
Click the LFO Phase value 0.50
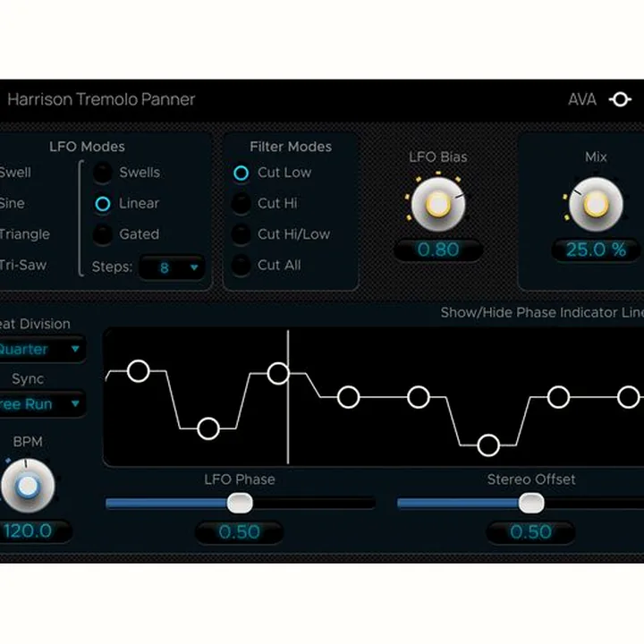click(x=239, y=532)
